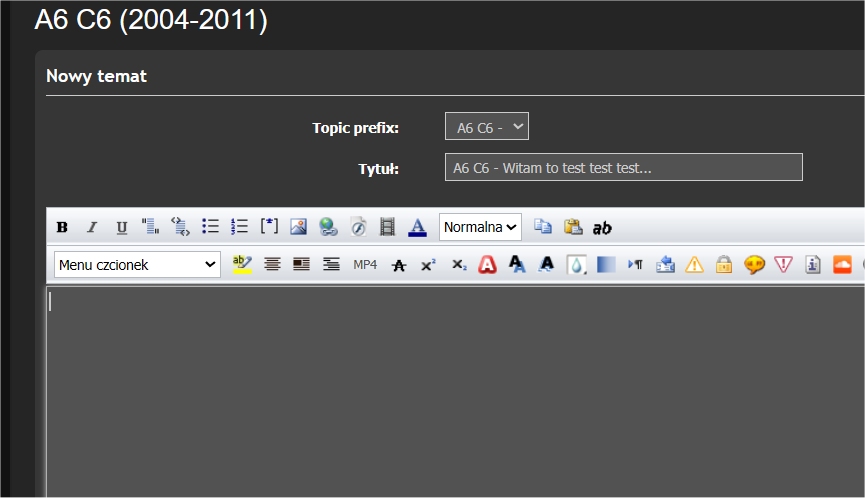Screen dimensions: 865x498
Task: Click the blue shadow A text effect
Action: pyautogui.click(x=517, y=265)
